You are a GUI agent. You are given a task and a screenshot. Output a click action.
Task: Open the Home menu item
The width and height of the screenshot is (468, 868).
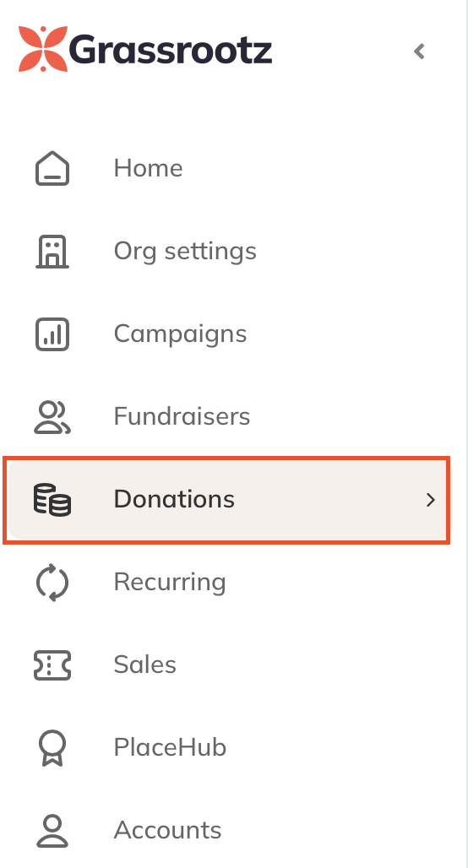coord(148,168)
